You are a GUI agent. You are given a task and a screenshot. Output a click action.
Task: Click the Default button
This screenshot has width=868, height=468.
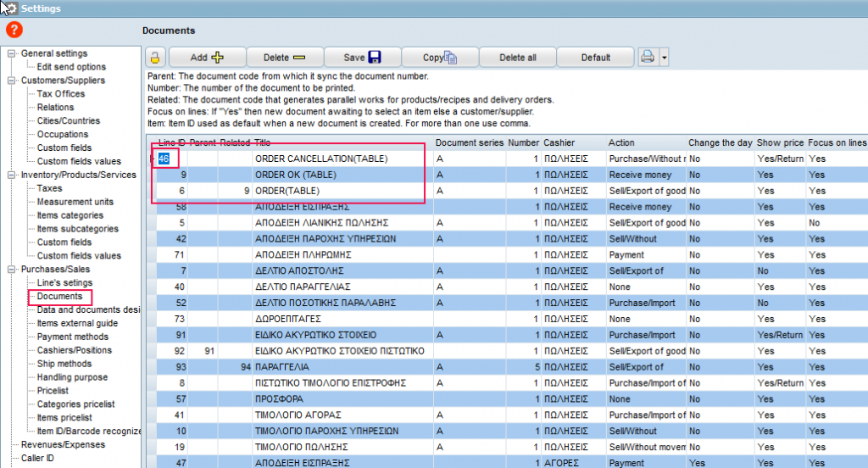(595, 58)
